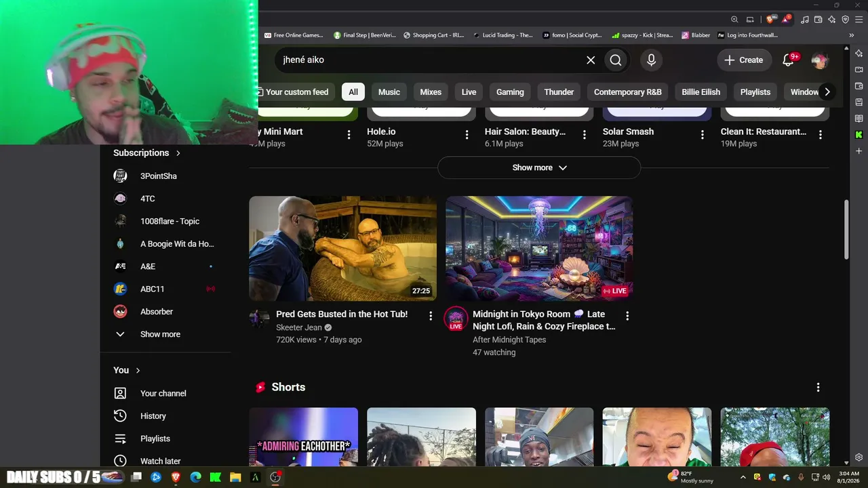Select the Mixes filter chip
This screenshot has width=868, height=488.
(431, 92)
